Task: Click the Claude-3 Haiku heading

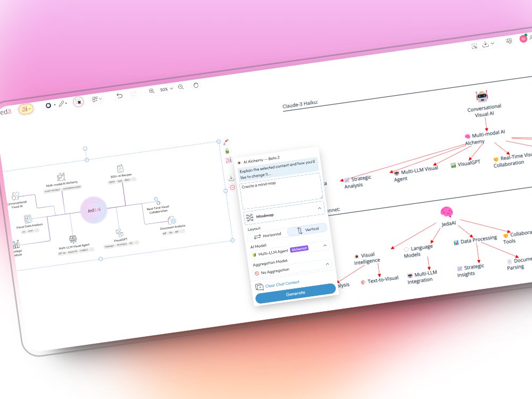Action: pos(300,105)
